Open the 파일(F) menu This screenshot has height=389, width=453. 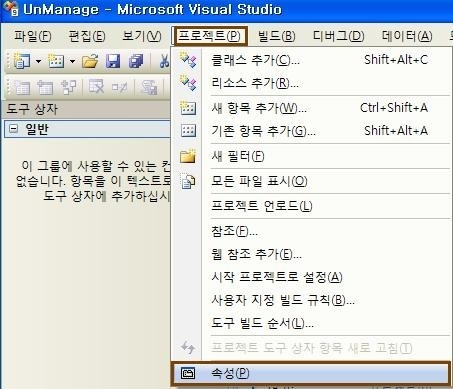tap(32, 36)
